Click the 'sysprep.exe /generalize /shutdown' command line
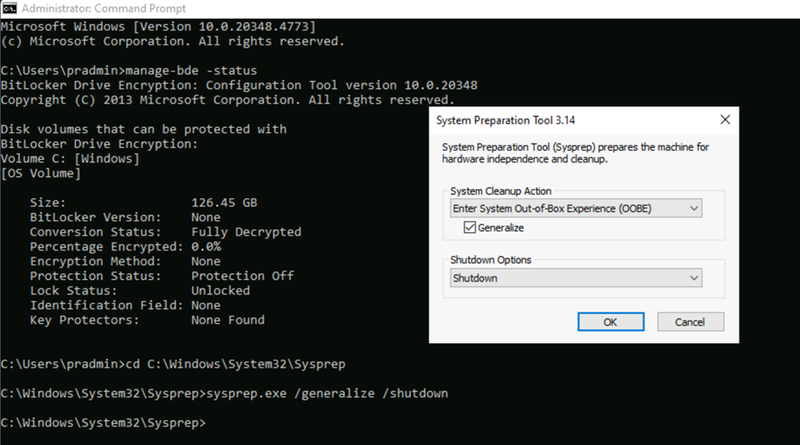 tap(224, 393)
